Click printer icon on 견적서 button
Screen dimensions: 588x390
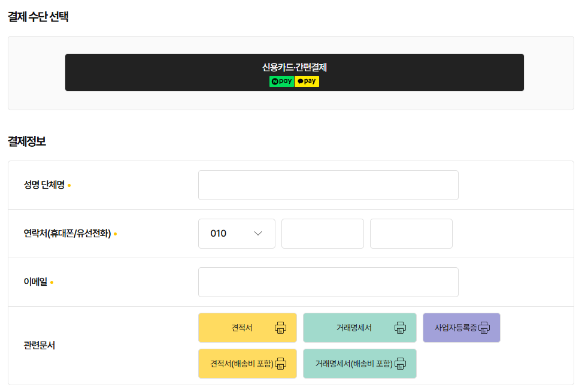coord(280,328)
